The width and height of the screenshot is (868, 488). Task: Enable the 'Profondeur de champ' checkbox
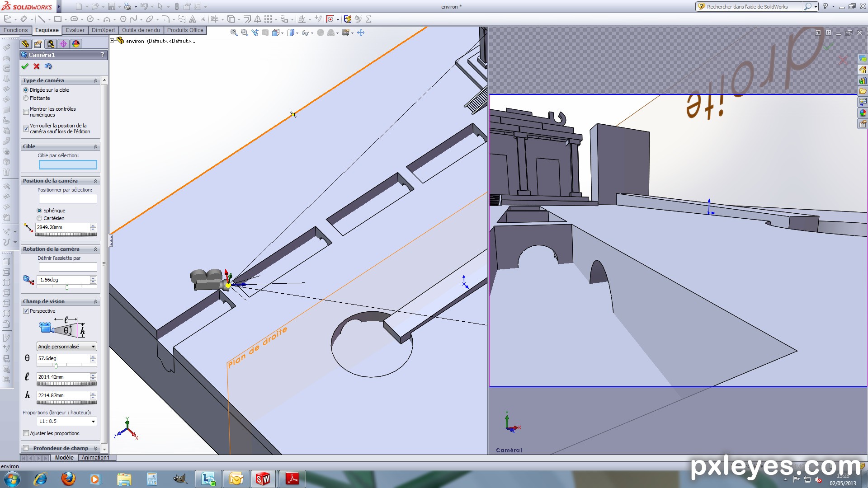26,448
